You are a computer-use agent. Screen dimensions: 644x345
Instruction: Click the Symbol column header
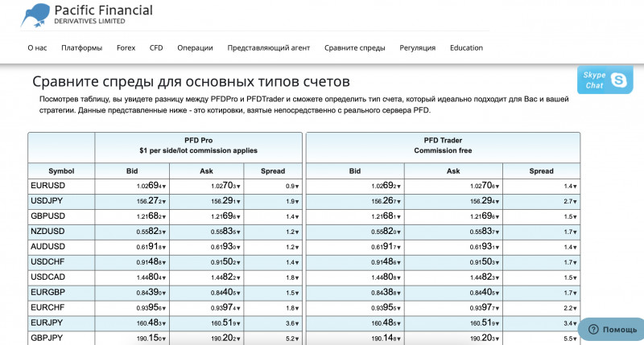[x=61, y=171]
